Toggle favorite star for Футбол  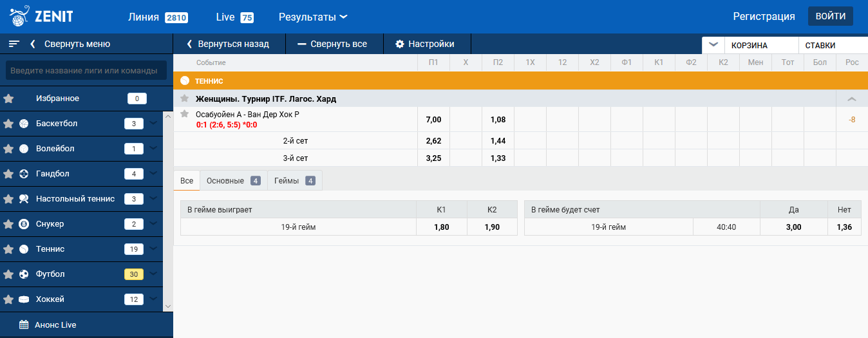[8, 274]
